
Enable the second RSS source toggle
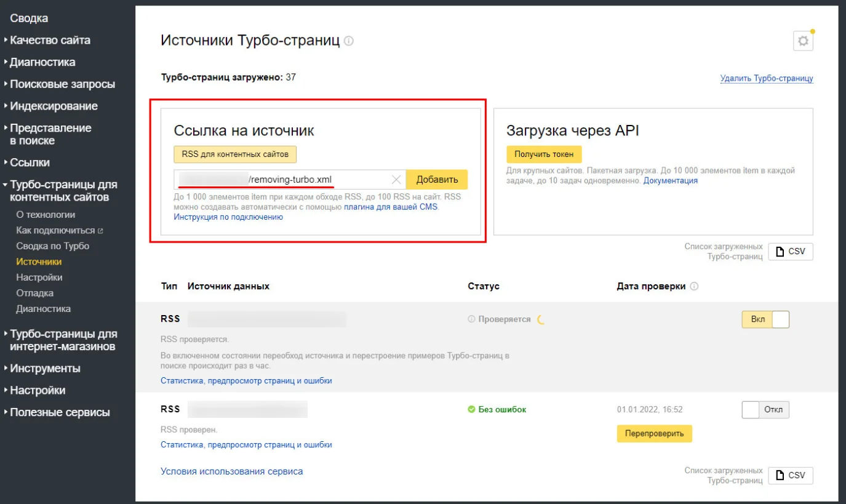click(x=765, y=410)
